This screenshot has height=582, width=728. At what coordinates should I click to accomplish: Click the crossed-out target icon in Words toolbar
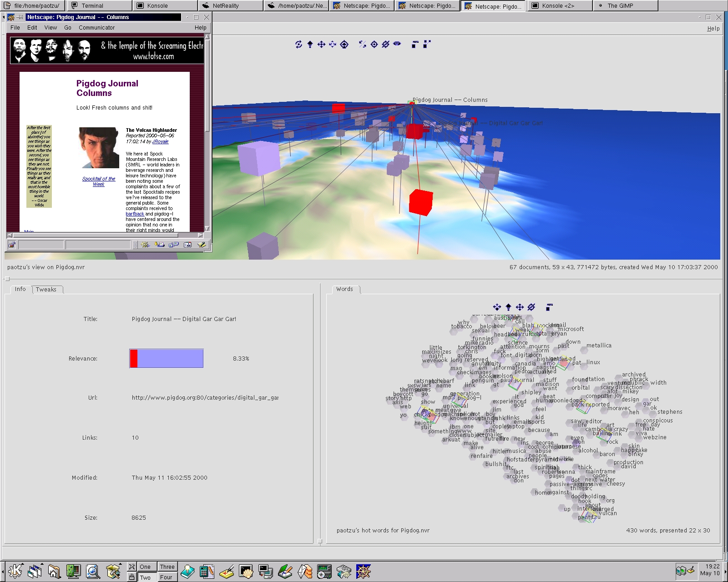point(531,307)
